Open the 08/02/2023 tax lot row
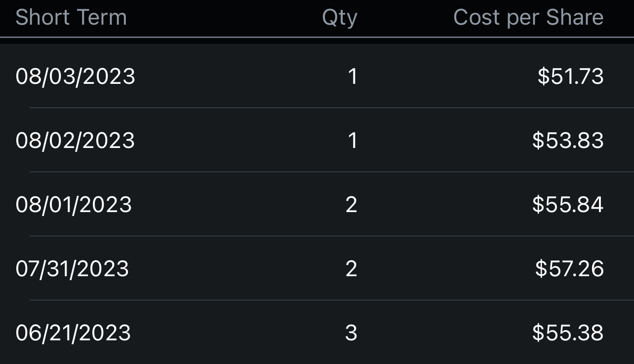 coord(317,140)
